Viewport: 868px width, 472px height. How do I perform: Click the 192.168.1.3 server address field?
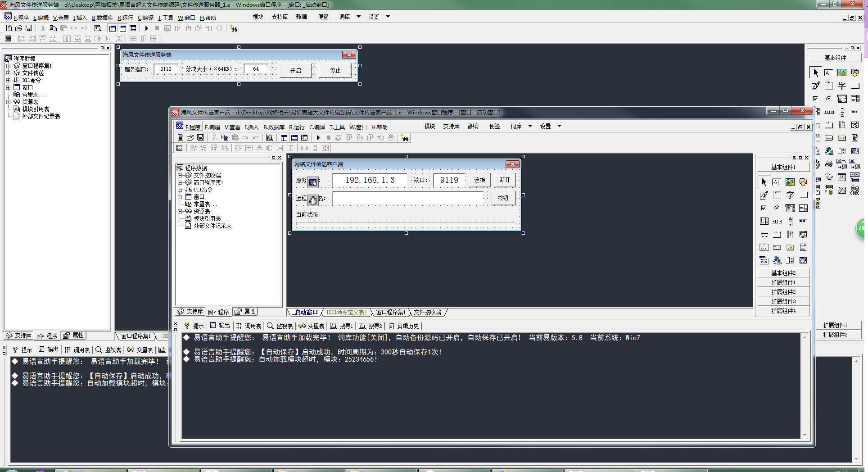(370, 180)
